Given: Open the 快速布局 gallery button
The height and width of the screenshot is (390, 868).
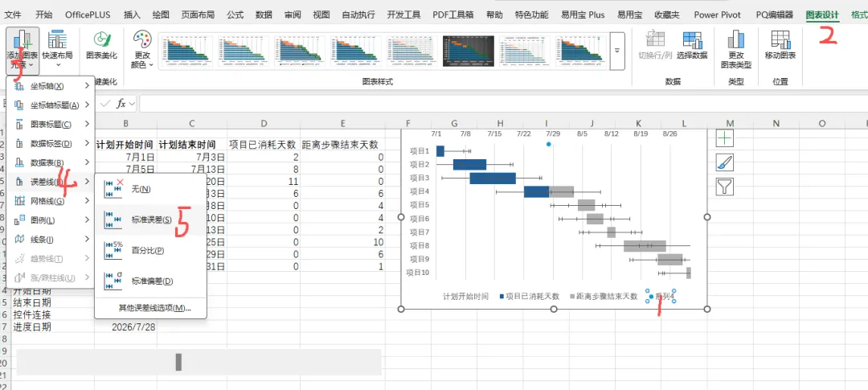Looking at the screenshot, I should (x=58, y=51).
